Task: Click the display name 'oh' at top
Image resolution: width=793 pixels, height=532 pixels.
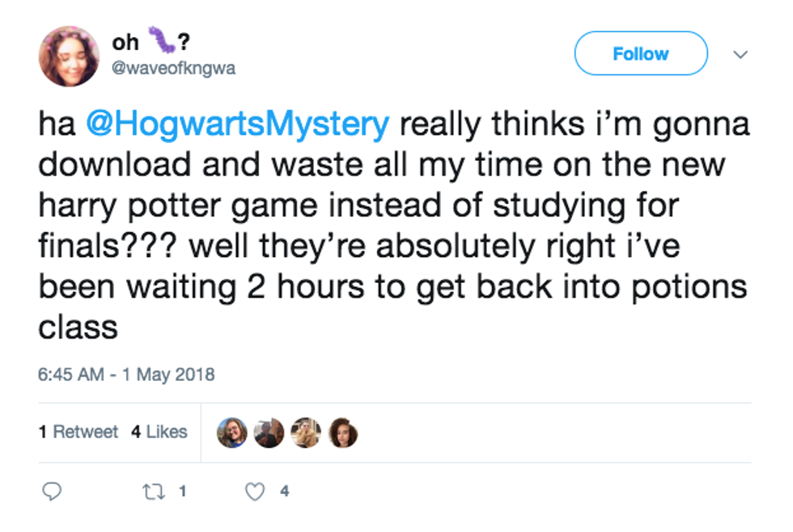Action: point(125,40)
